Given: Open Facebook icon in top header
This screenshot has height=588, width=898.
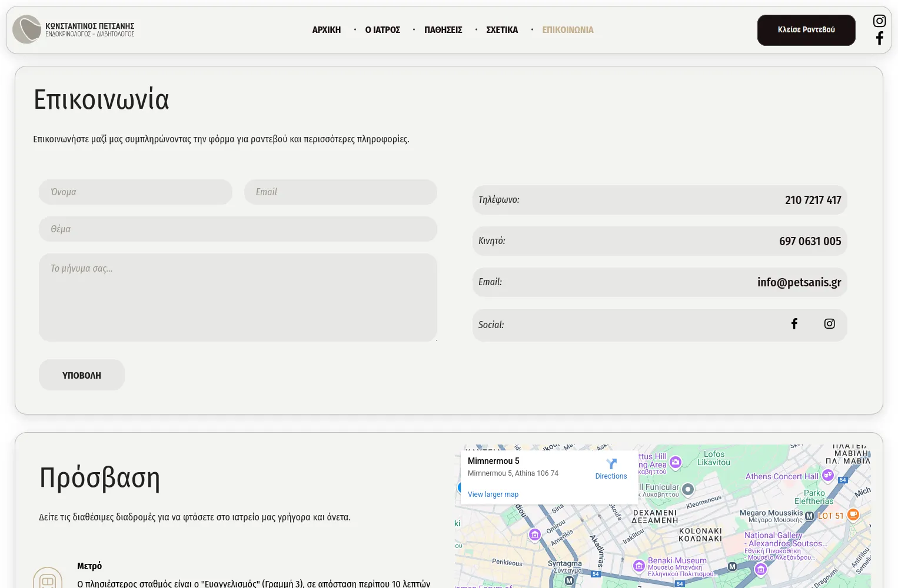Looking at the screenshot, I should tap(879, 38).
